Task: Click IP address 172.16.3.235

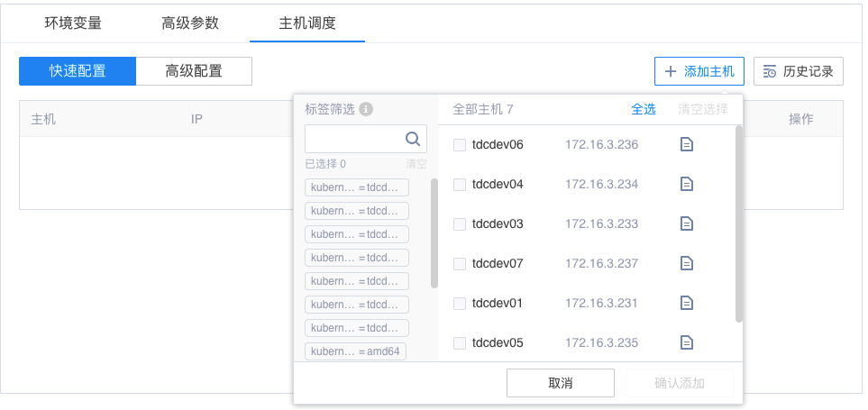Action: 602,343
